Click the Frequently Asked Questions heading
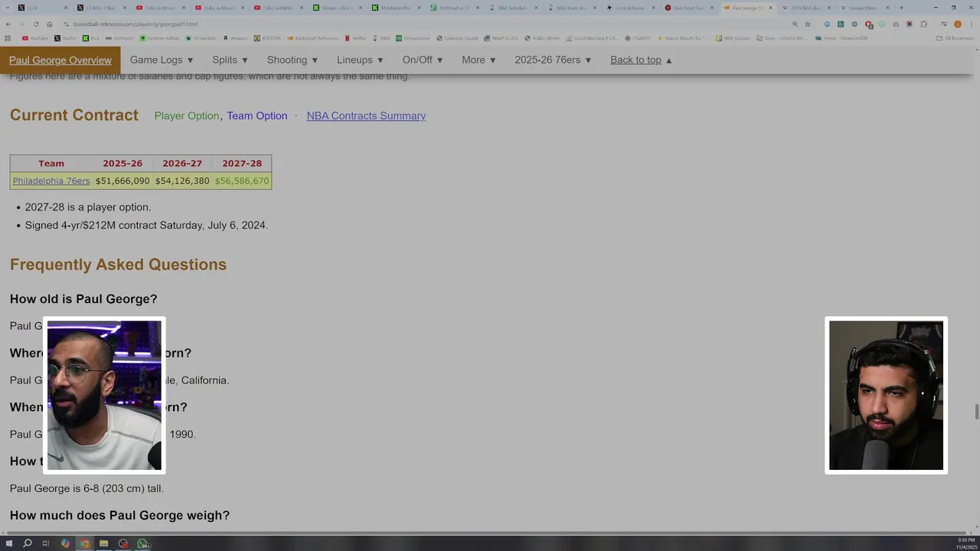The height and width of the screenshot is (551, 980). [118, 264]
